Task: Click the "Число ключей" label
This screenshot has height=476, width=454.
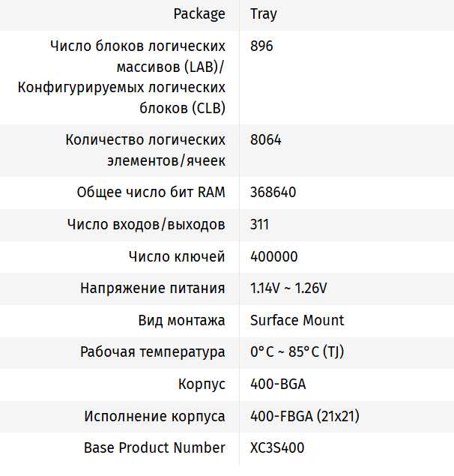Action: (x=177, y=257)
